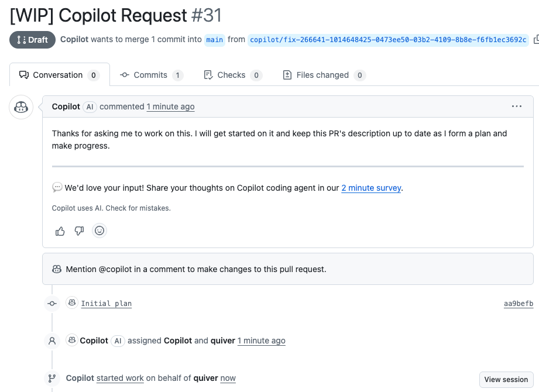Click the Copilot avatar beside the comment
Viewport: 539px width, 392px height.
[21, 107]
